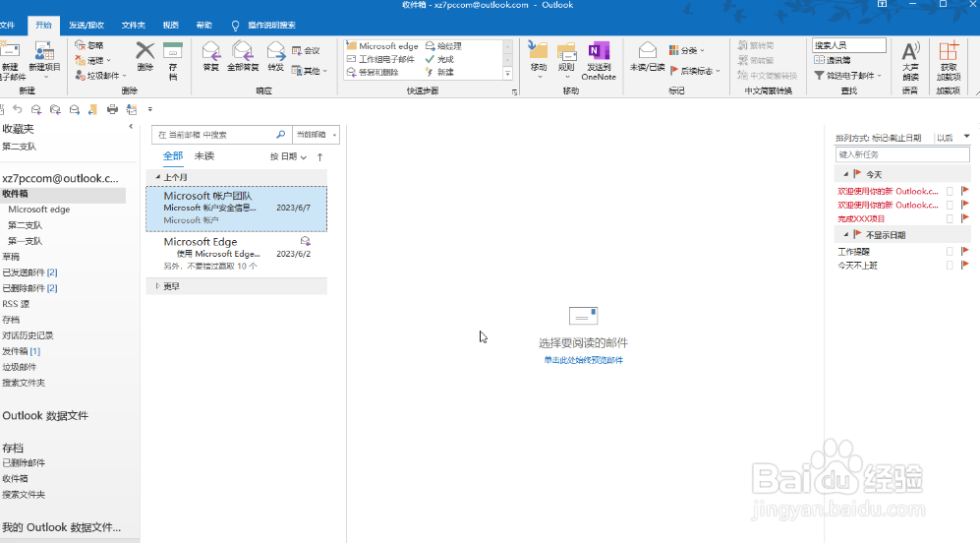Toggle flag on 完成XXX项目 task
The height and width of the screenshot is (543, 980).
coord(965,218)
